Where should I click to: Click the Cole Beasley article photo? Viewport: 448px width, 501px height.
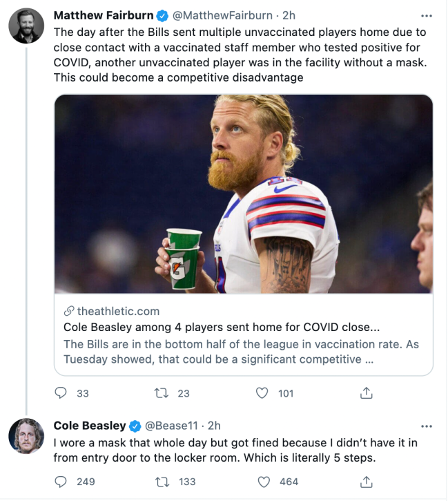[x=243, y=193]
